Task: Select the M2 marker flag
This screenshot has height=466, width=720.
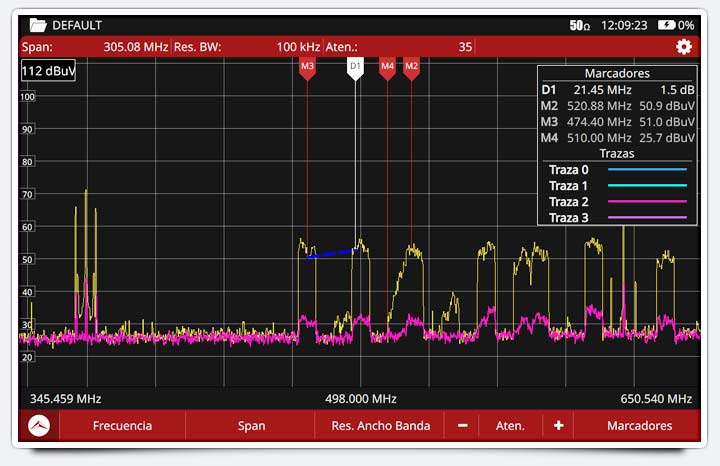Action: [x=411, y=68]
